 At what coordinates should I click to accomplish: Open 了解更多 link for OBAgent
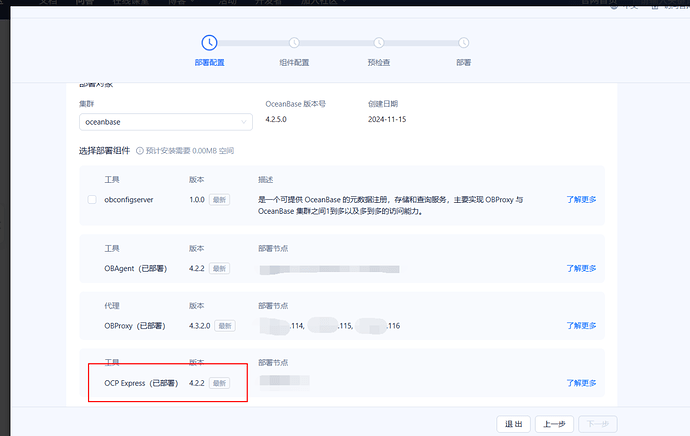point(581,268)
